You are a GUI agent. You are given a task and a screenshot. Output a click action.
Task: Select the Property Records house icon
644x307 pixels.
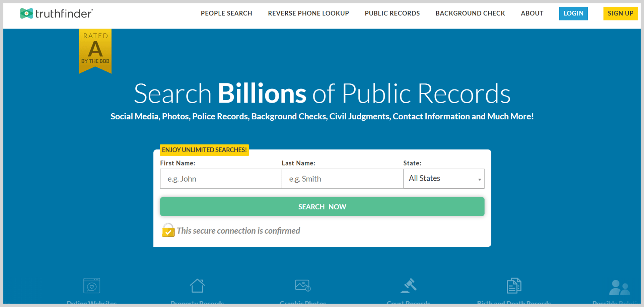tap(198, 286)
